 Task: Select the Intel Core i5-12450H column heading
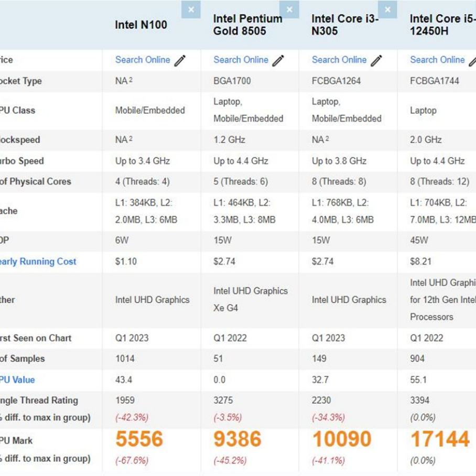point(442,25)
